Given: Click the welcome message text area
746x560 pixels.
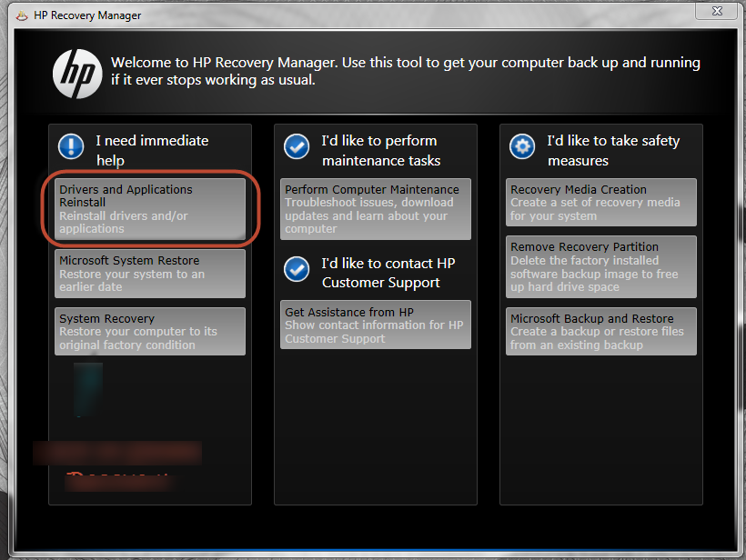Looking at the screenshot, I should (405, 71).
